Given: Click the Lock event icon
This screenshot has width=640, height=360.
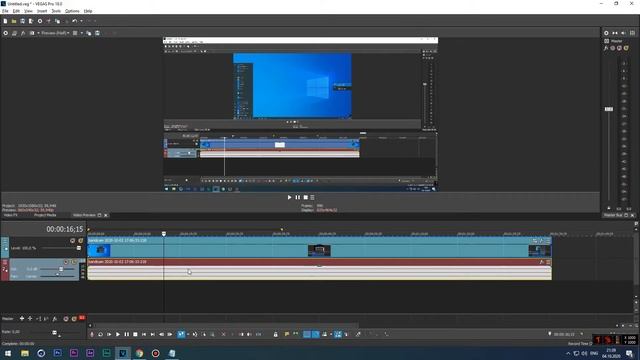Looking at the screenshot, I should [276, 334].
